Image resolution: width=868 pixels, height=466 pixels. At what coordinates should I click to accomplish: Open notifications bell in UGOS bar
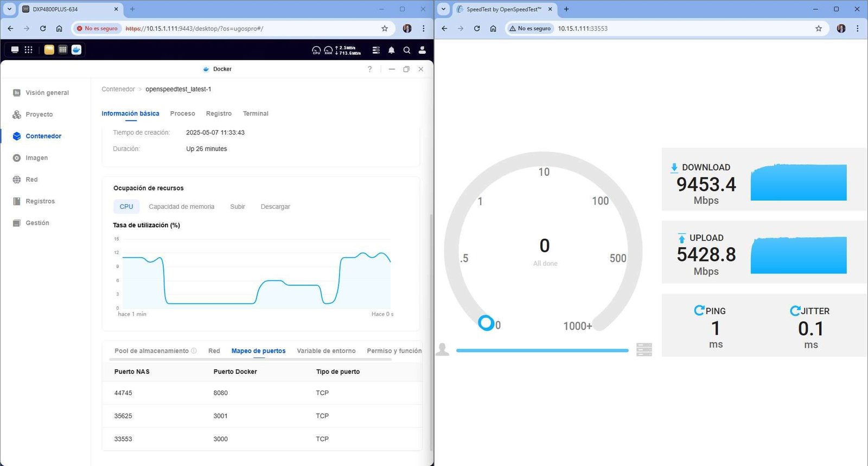click(x=391, y=50)
